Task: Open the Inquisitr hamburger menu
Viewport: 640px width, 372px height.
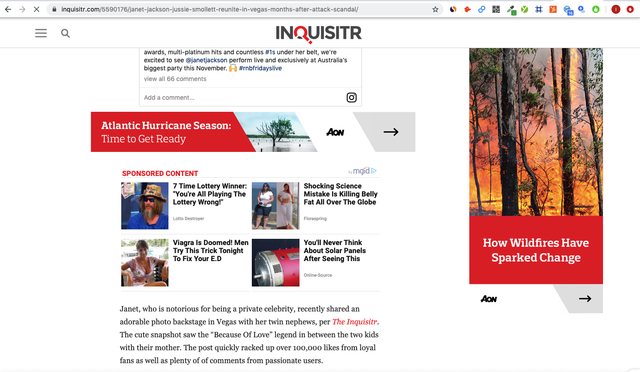Action: coord(41,33)
